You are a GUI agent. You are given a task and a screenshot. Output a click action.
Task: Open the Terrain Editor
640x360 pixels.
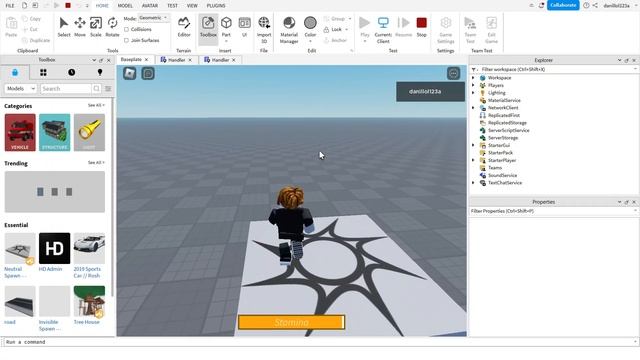point(184,27)
